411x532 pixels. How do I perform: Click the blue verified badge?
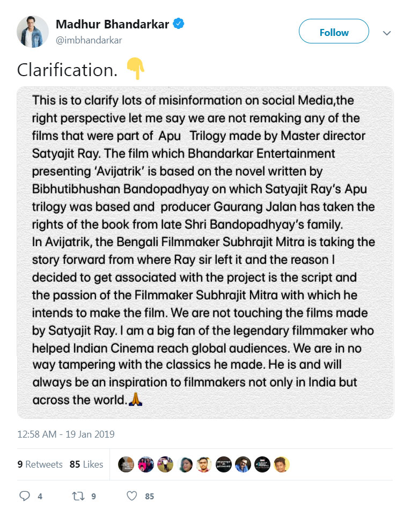(x=178, y=25)
